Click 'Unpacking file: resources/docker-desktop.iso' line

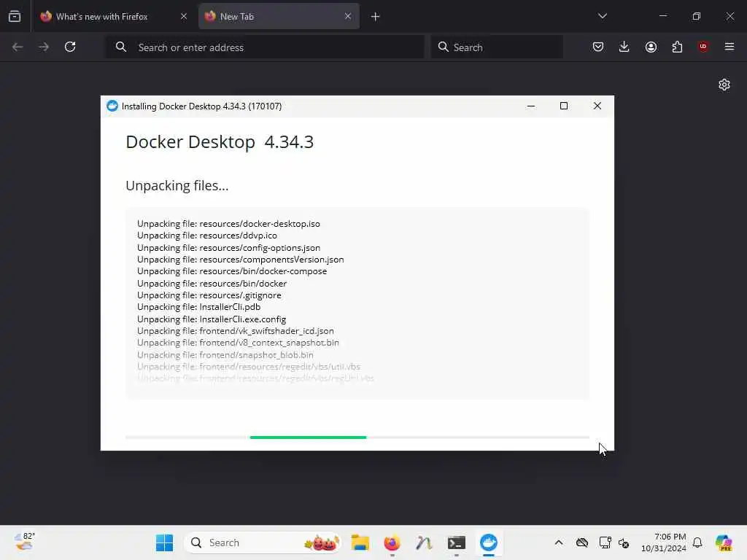[x=228, y=224]
